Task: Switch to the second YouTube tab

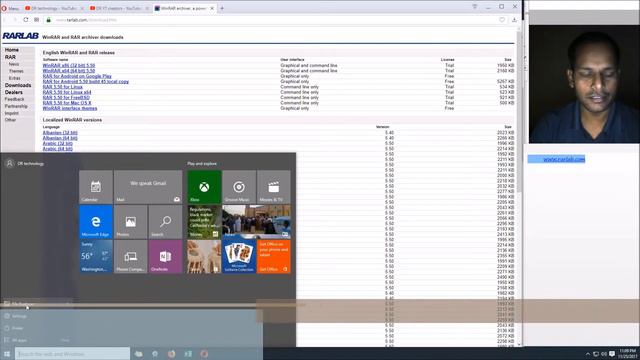Action: 119,8
